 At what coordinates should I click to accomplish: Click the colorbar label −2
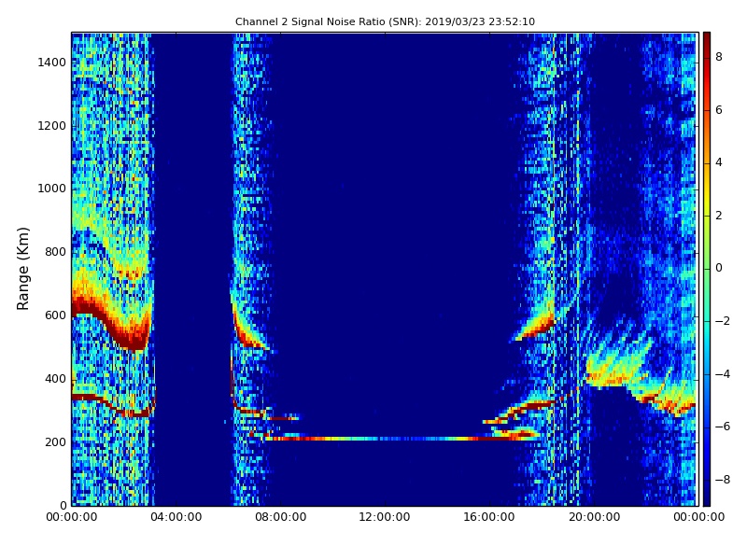(x=723, y=321)
